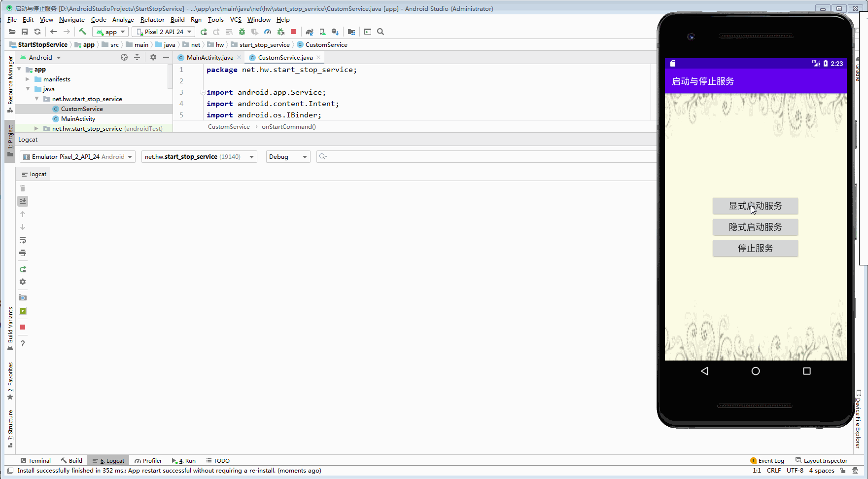Switch to MainActivity.java editor tab
The width and height of the screenshot is (868, 479).
tap(209, 58)
